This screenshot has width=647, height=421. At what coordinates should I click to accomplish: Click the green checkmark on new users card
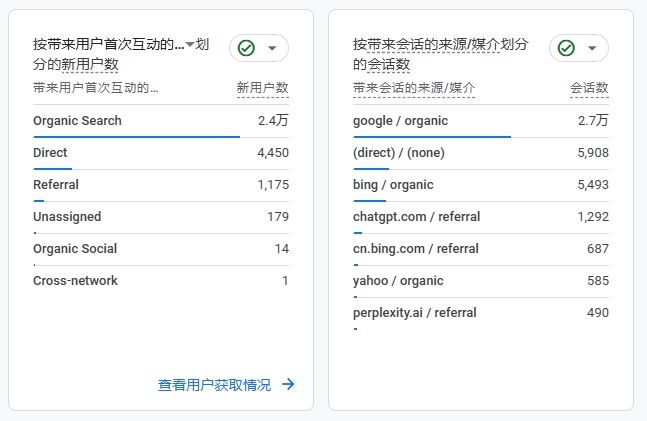click(x=246, y=48)
